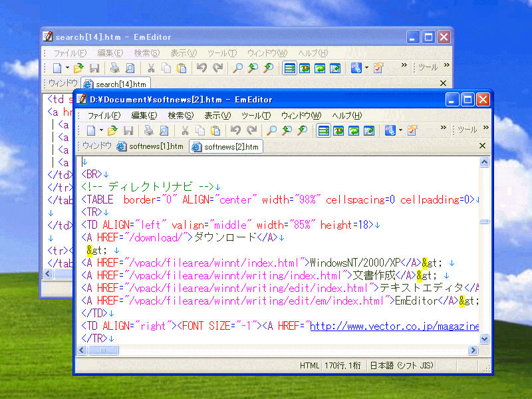The height and width of the screenshot is (399, 532).
Task: Toggle No Wrap mode in the front window
Action: pos(323,130)
